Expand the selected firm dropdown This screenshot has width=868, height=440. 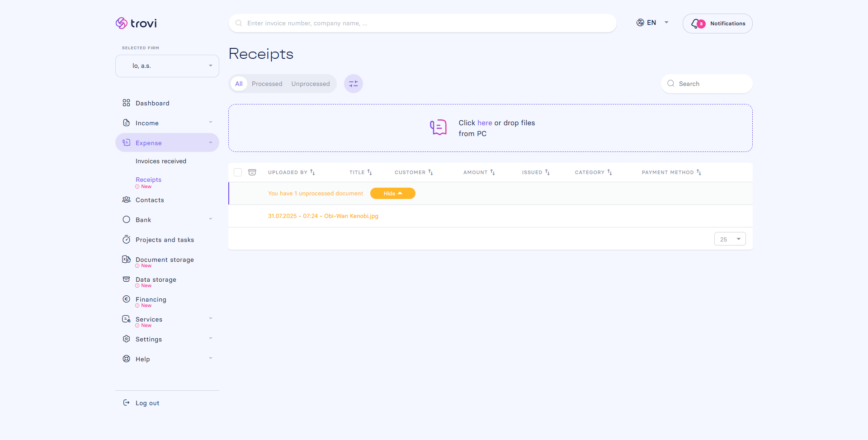[x=167, y=66]
